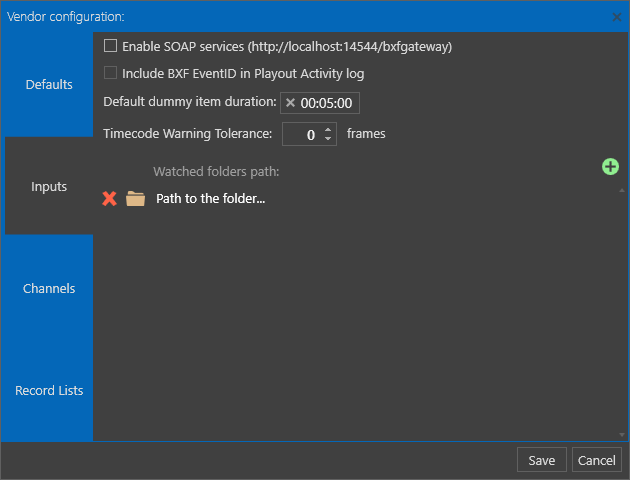Remove the watched folder with red X
Viewport: 630px width, 480px height.
[x=109, y=198]
